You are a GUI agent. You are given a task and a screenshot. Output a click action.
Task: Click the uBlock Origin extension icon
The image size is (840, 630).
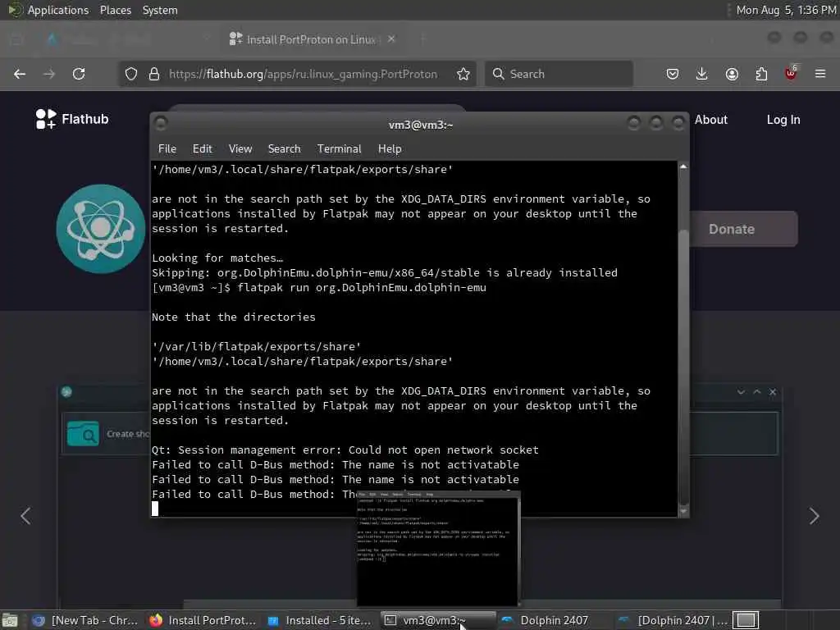click(x=791, y=73)
